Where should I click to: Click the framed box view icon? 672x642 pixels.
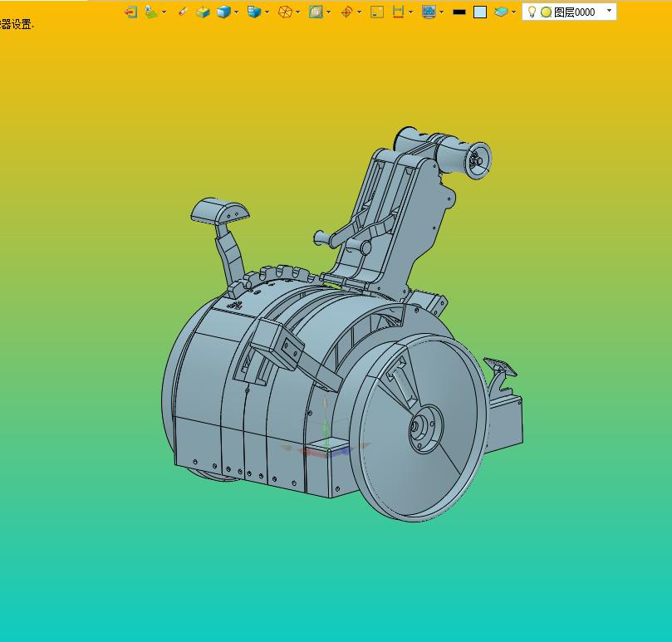click(x=316, y=12)
